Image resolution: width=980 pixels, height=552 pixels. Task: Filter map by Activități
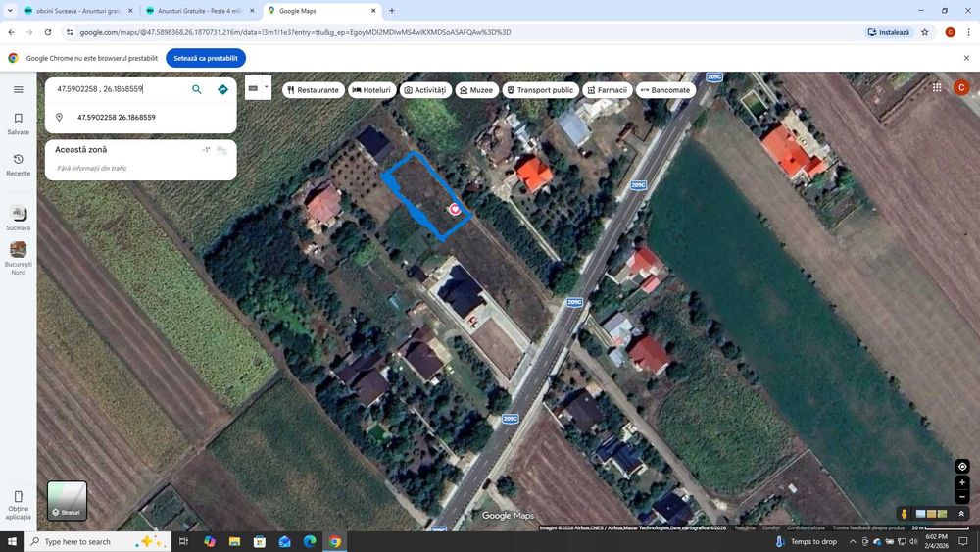pyautogui.click(x=425, y=90)
